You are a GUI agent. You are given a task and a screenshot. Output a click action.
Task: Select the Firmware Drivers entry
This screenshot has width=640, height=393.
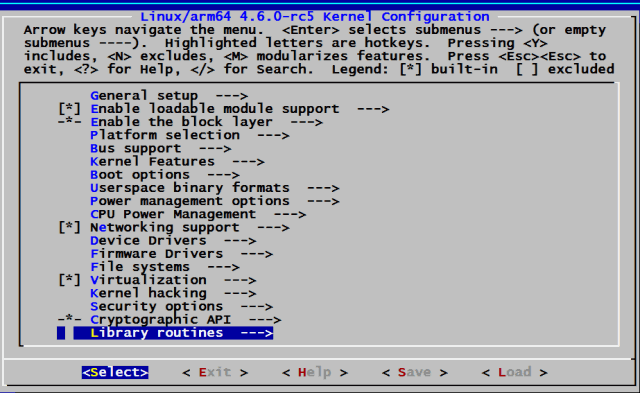pos(182,254)
